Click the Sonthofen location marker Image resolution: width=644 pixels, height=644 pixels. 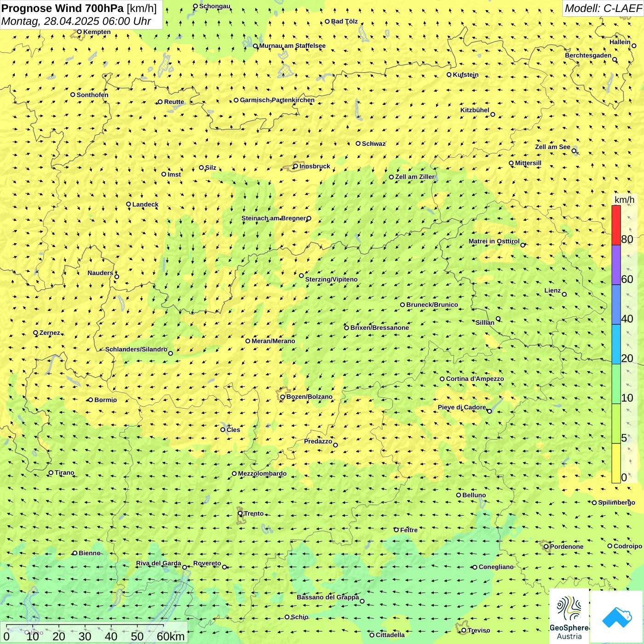[73, 95]
